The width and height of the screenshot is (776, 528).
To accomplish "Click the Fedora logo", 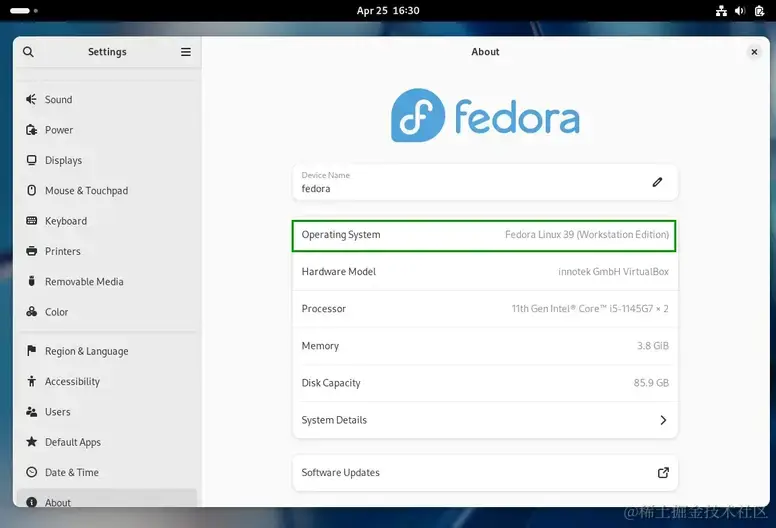I will 485,116.
